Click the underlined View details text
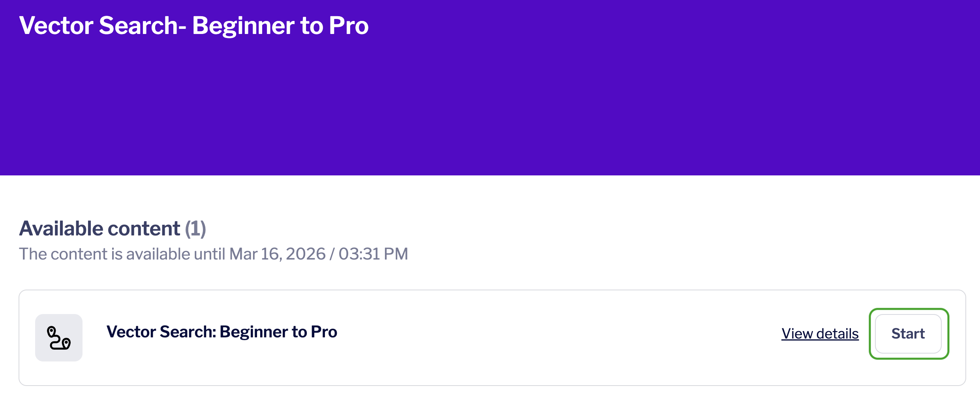Screen dimensions: 980x399 pos(820,334)
